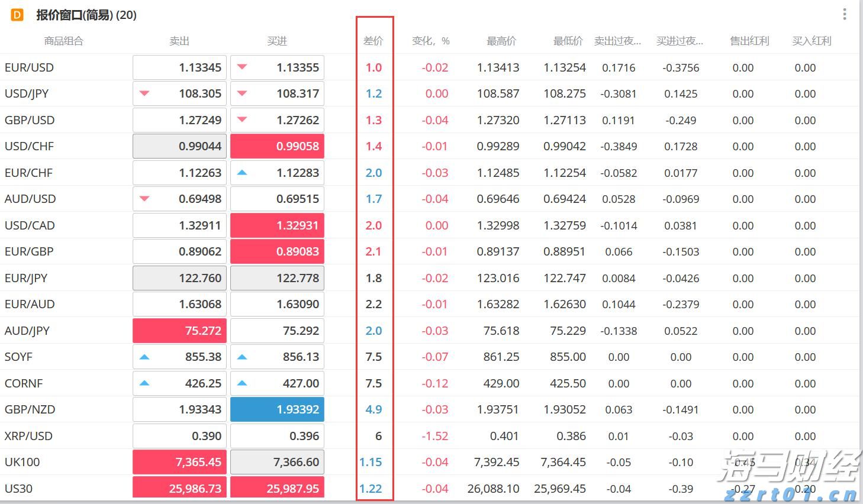Click the orange D app icon
The image size is (863, 504).
pyautogui.click(x=17, y=14)
